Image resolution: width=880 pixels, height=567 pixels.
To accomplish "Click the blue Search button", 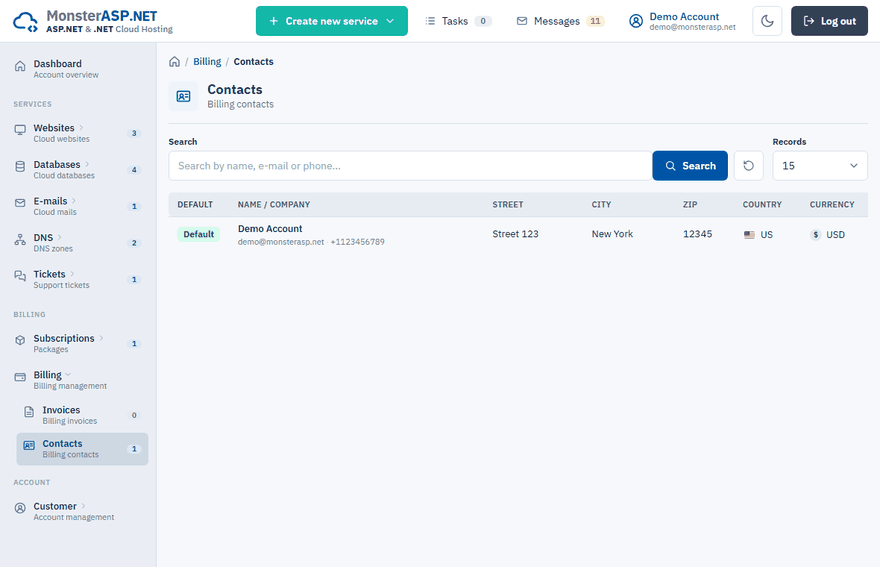I will (690, 166).
